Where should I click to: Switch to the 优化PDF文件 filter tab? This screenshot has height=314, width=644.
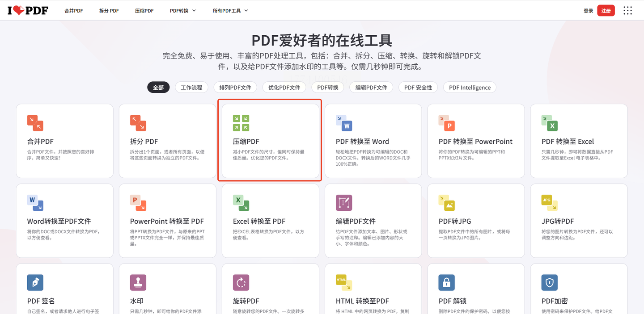[x=284, y=88]
